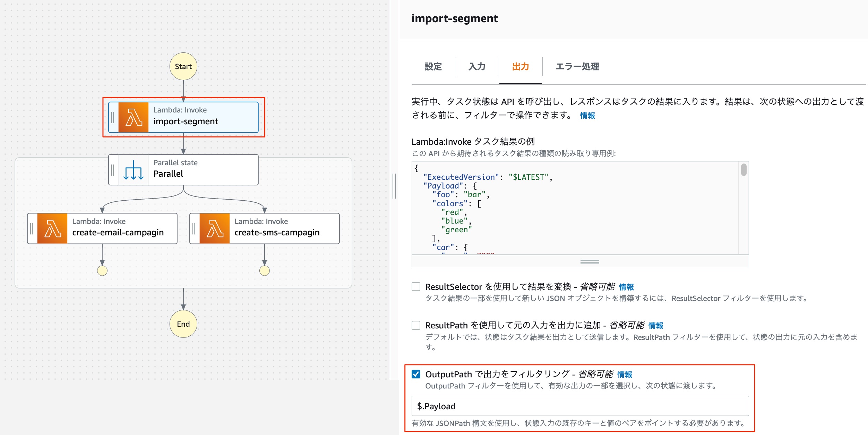Enable the ResultPath 元の入力を出力に追加 checkbox
The width and height of the screenshot is (868, 435).
(415, 325)
